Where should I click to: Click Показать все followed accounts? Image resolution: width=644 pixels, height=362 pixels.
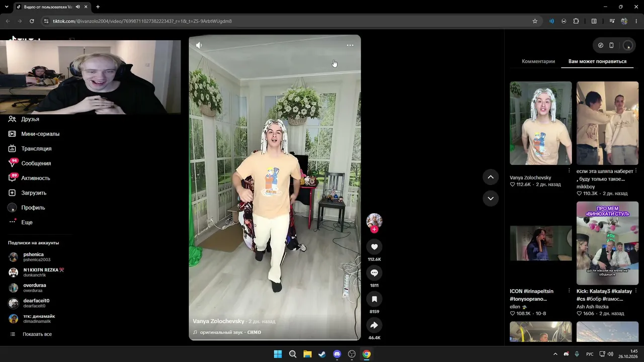pyautogui.click(x=37, y=334)
